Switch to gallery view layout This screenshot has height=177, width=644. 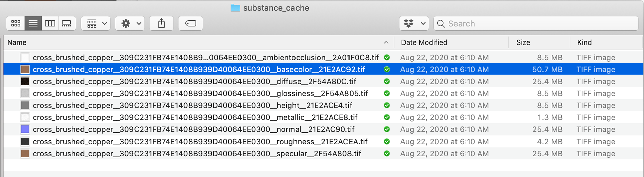click(67, 23)
